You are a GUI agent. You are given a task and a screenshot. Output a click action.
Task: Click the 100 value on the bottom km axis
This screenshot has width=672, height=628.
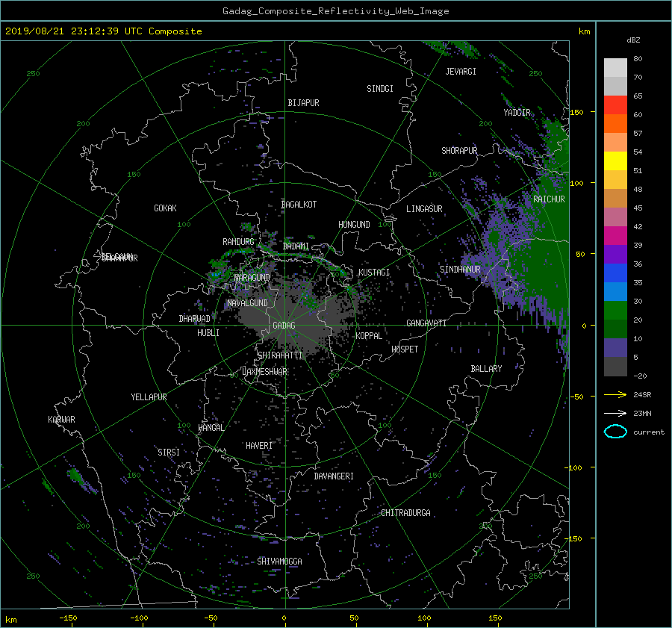coord(424,618)
